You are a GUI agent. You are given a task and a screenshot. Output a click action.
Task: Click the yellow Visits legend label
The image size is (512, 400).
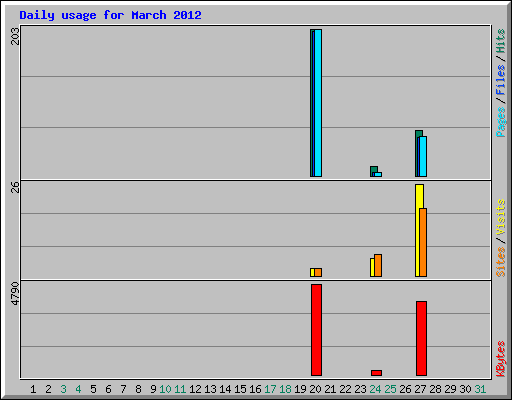click(501, 217)
